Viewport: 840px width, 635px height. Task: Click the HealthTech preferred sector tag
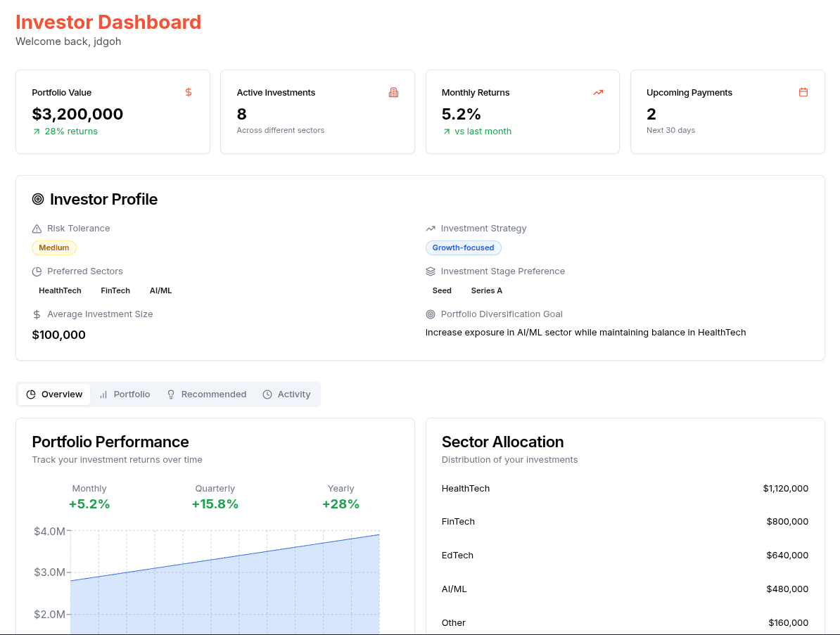pyautogui.click(x=60, y=290)
